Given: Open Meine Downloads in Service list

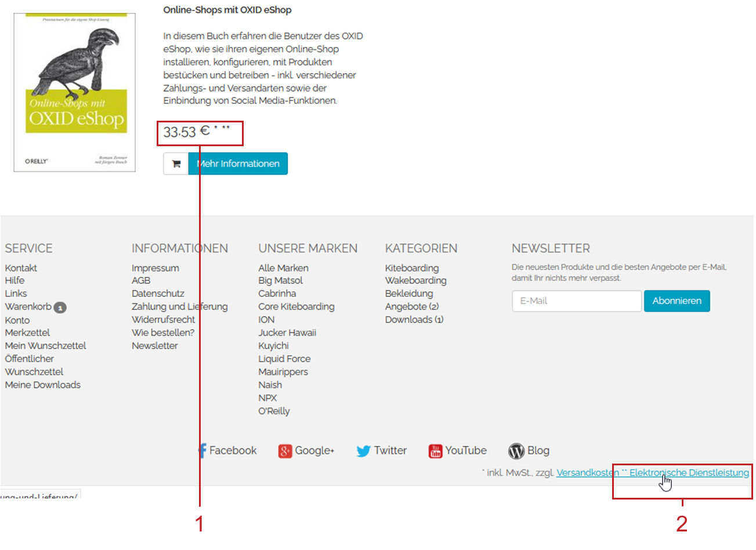Looking at the screenshot, I should pyautogui.click(x=43, y=385).
